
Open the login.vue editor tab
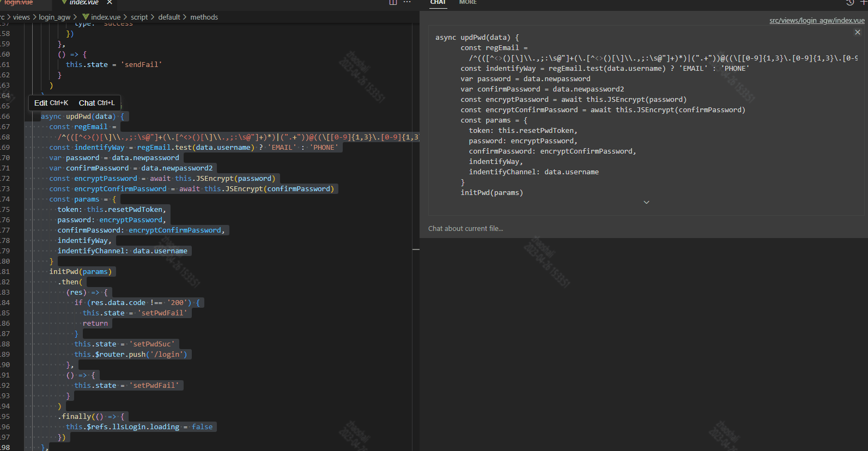(x=19, y=3)
